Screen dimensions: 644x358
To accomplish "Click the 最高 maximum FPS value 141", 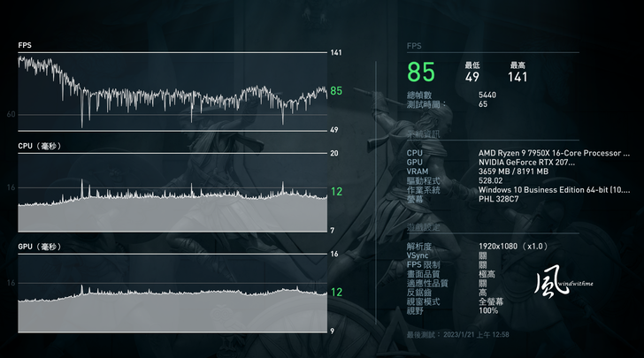I will 517,77.
